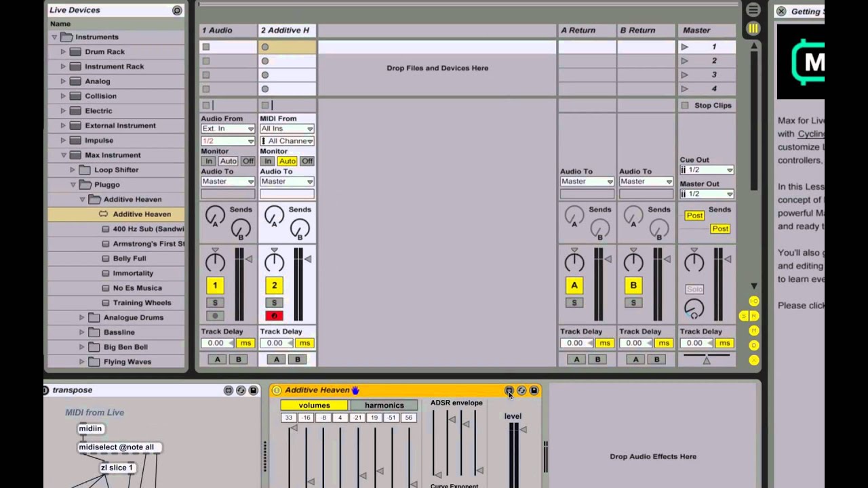Stop clip button in 1 Audio first slot

point(206,47)
